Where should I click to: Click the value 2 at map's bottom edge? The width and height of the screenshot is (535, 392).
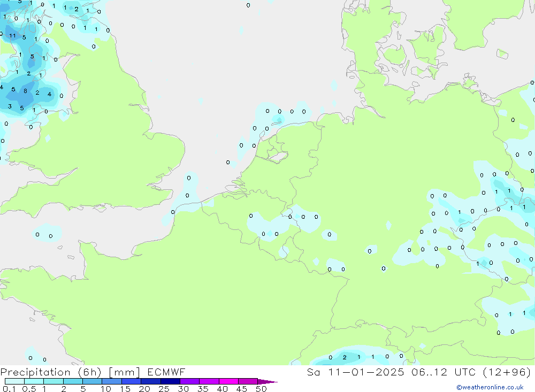(345, 357)
